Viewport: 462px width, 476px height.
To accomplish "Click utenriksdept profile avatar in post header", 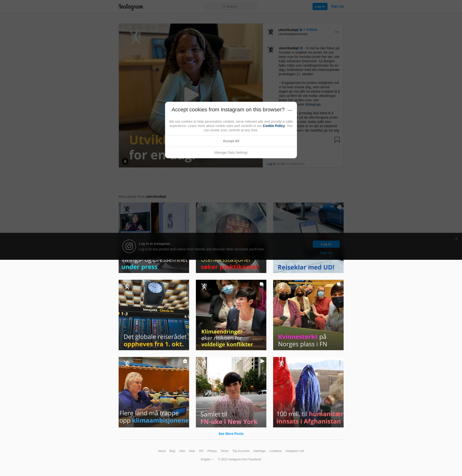I will tap(271, 32).
